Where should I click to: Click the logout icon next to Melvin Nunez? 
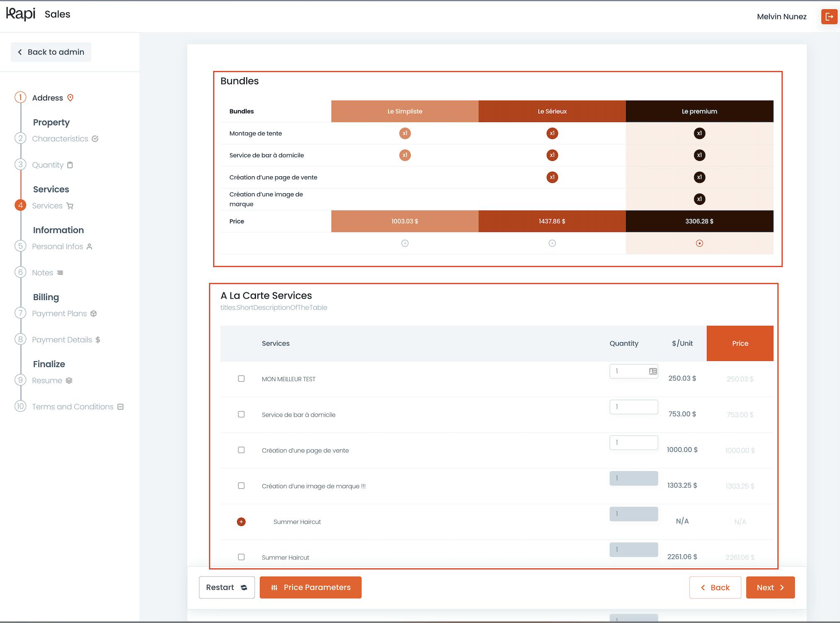(x=829, y=17)
